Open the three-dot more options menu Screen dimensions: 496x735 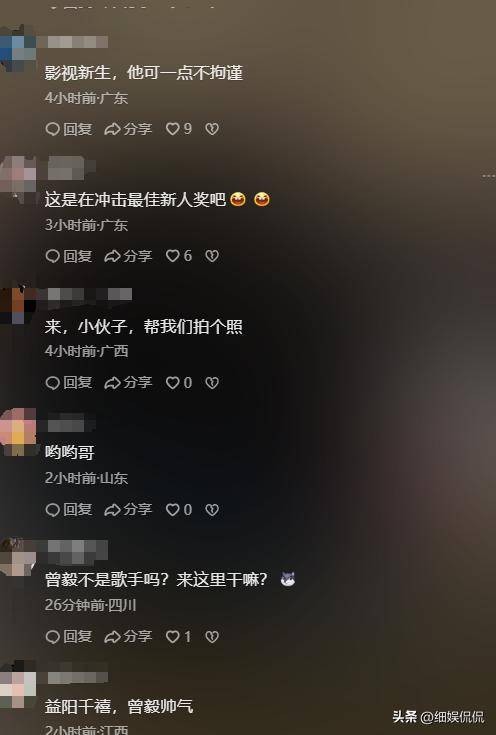488,176
